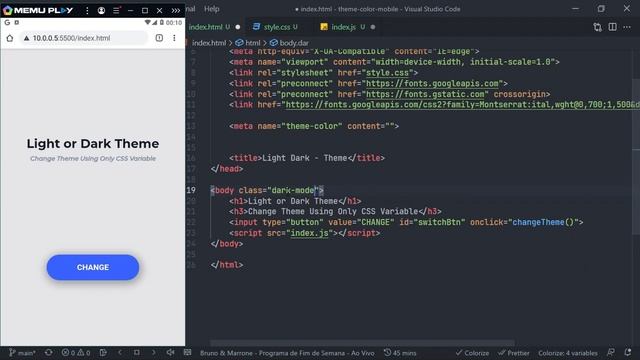Click Light or Dark Theme heading in emulator
This screenshot has height=360, width=640.
coord(93,144)
